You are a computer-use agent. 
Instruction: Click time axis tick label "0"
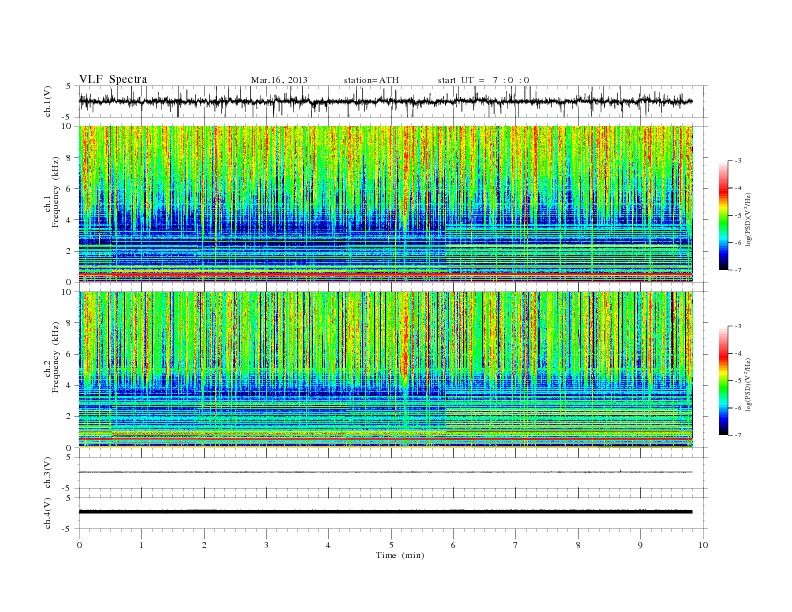click(79, 545)
